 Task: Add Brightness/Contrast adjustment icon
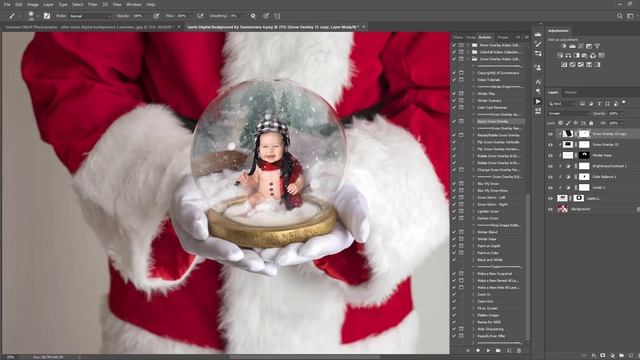point(564,46)
